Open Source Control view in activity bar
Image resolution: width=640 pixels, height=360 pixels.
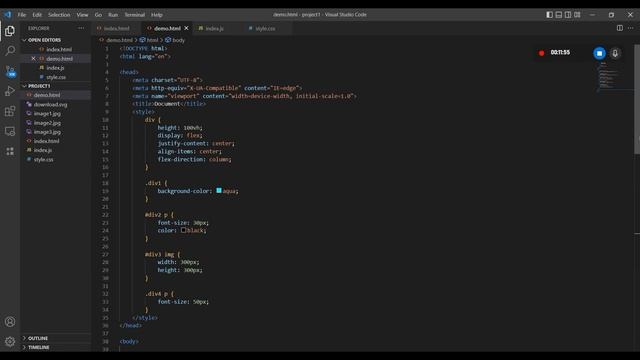click(x=10, y=71)
